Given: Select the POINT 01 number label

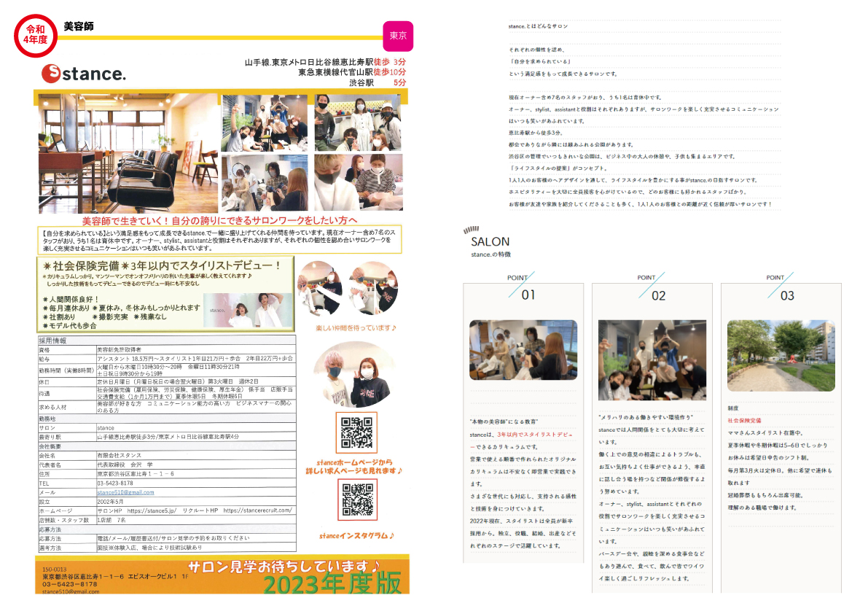Looking at the screenshot, I should pyautogui.click(x=528, y=295).
